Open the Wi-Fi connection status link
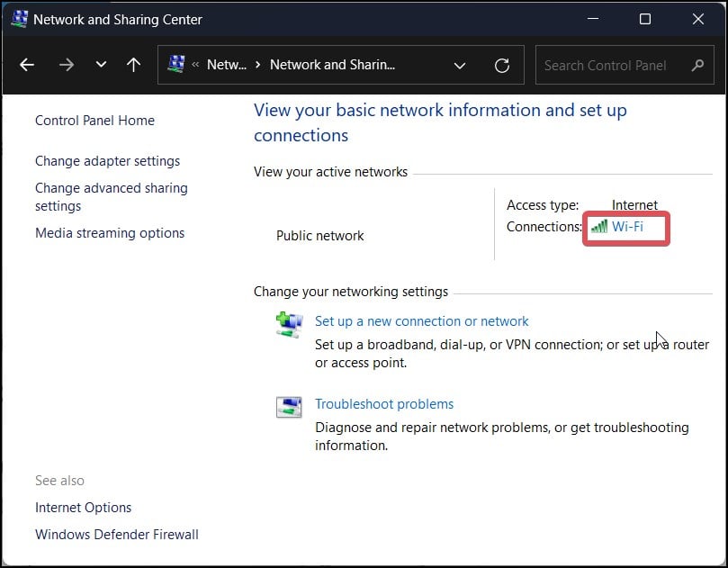 (x=627, y=227)
